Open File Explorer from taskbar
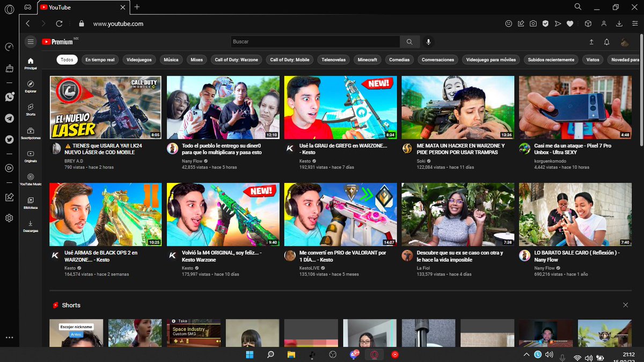644x362 pixels. 291,354
